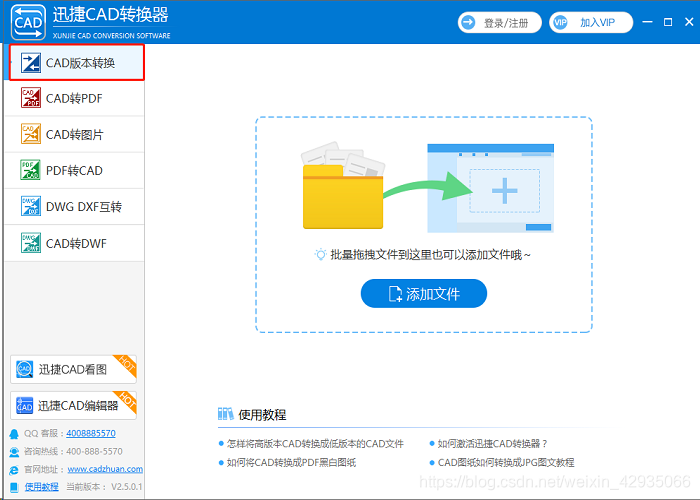Click the 迅捷CAD编辑器 editor icon
The image size is (700, 500).
coord(25,405)
